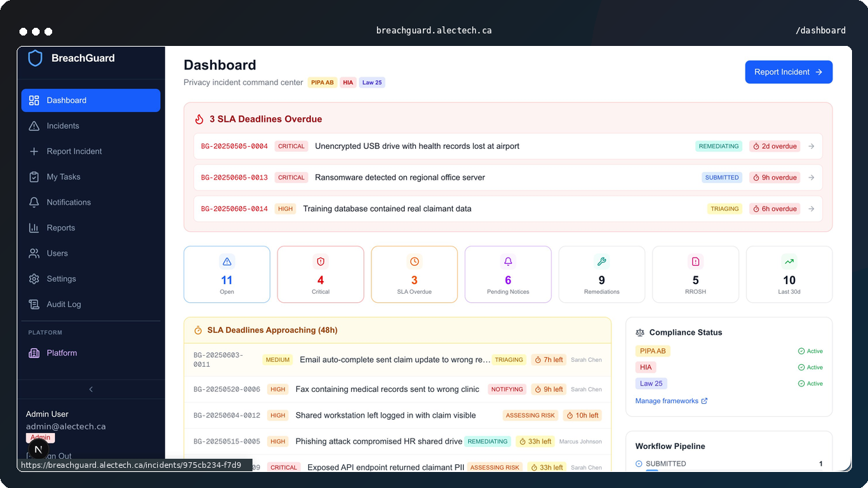Click the Platform building icon
This screenshot has width=868, height=488.
34,353
